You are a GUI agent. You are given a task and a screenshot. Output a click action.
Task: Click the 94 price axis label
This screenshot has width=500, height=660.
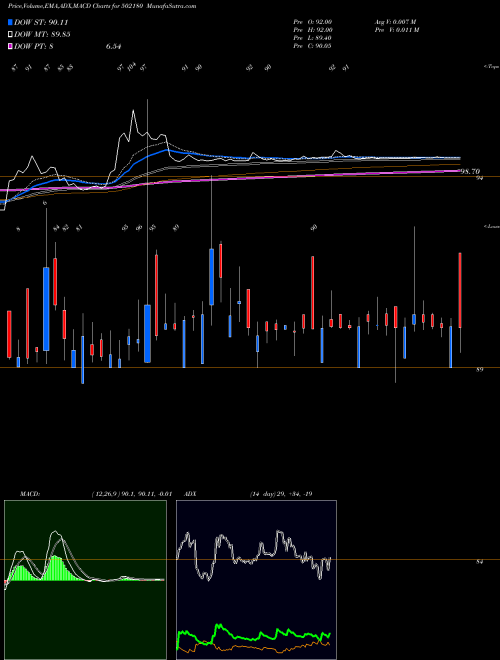tap(479, 178)
